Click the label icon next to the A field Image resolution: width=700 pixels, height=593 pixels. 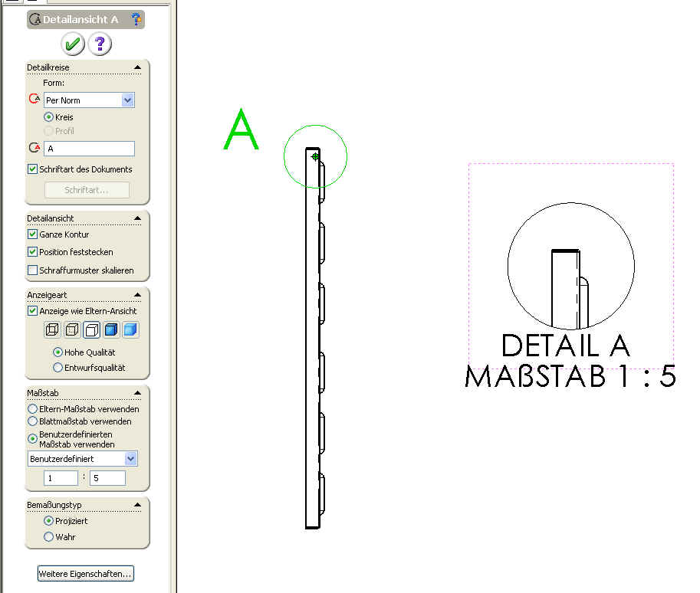[x=35, y=148]
